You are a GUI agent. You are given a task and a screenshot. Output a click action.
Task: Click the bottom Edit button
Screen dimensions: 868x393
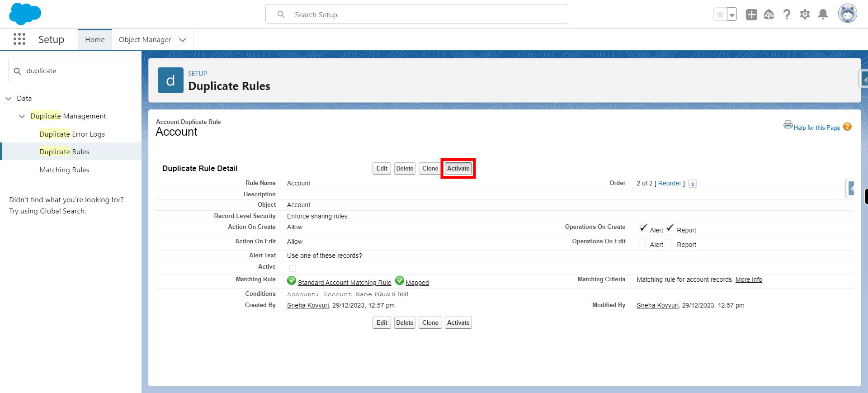(382, 322)
